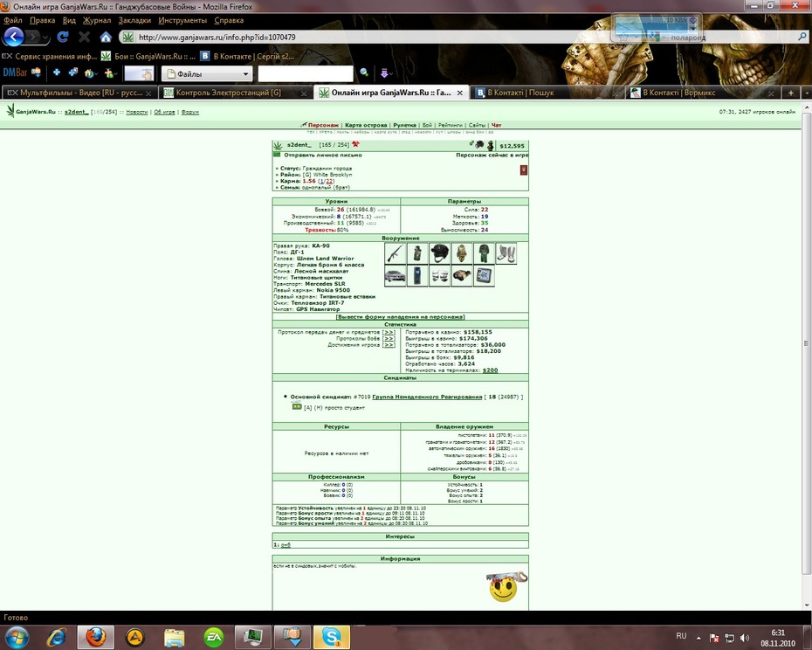The width and height of the screenshot is (812, 650).
Task: Go back with the browser Back button
Action: point(14,37)
